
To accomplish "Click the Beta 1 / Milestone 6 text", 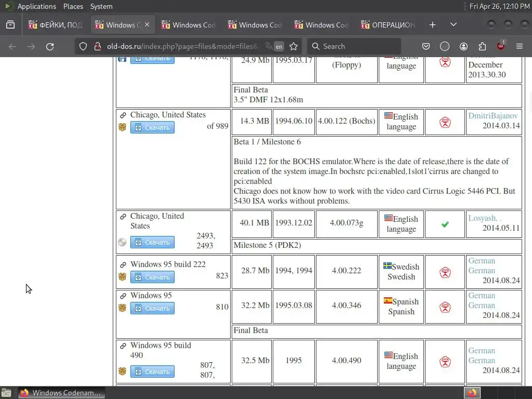I will (267, 142).
